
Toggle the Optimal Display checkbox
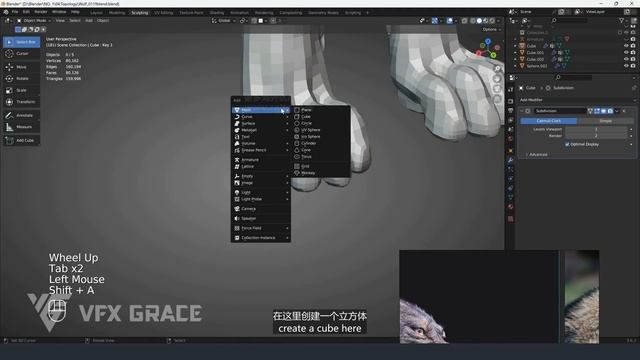(x=567, y=144)
